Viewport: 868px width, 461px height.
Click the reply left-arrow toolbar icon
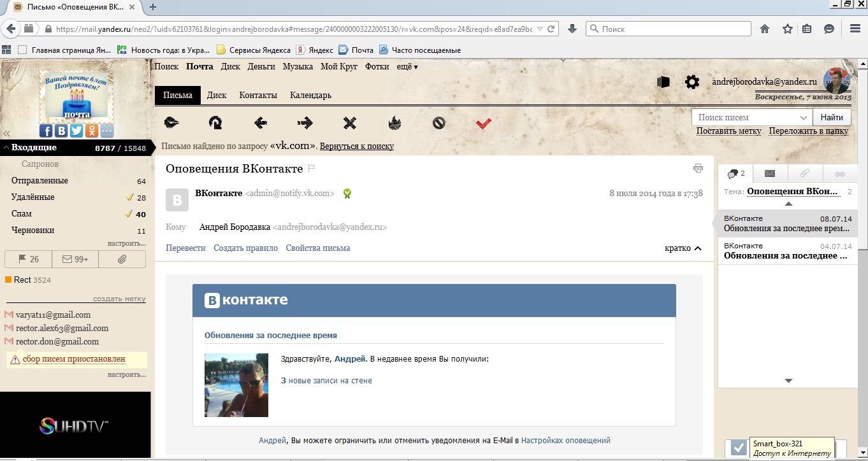pos(260,123)
